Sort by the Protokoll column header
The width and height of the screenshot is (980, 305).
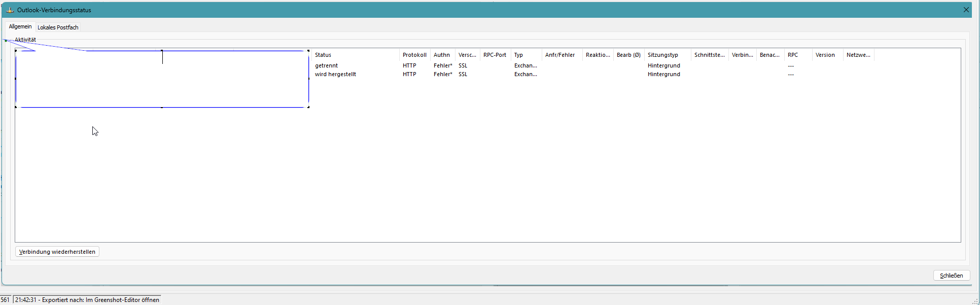[414, 55]
